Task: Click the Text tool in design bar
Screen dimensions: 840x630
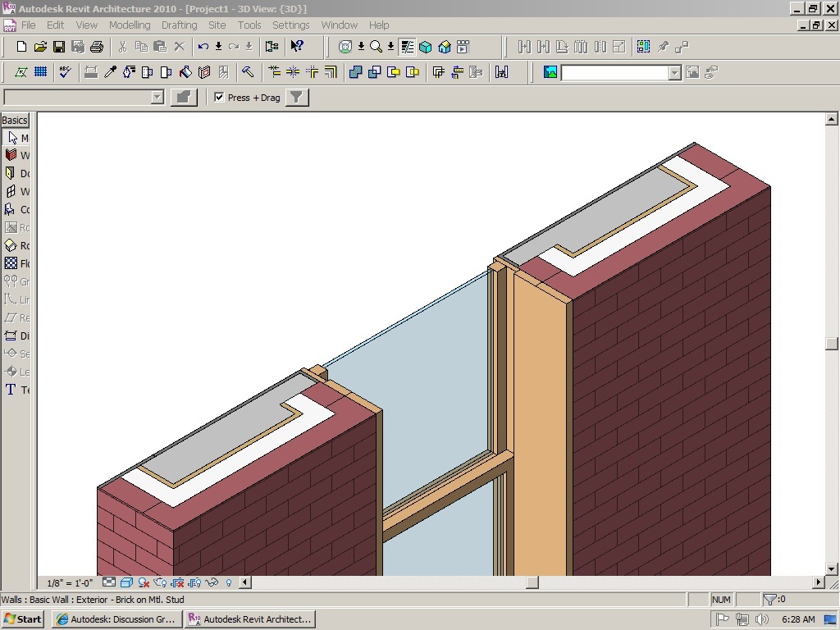Action: 16,390
